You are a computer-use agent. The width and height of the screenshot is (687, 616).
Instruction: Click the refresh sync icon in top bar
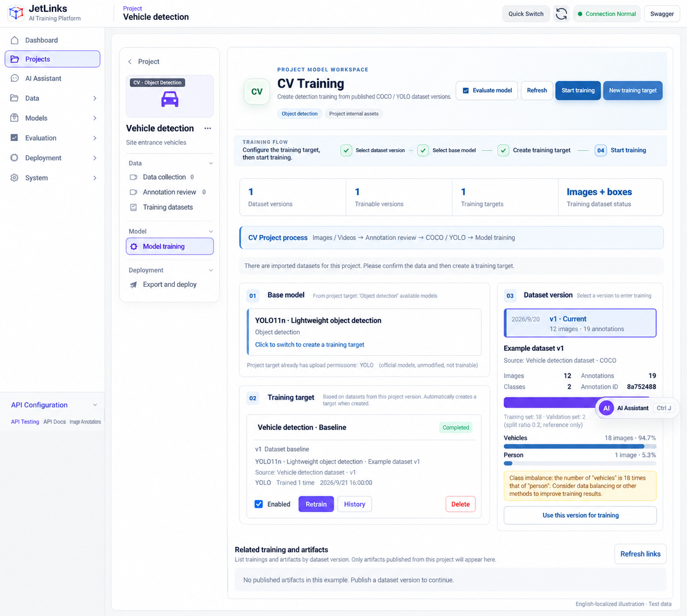pyautogui.click(x=561, y=14)
